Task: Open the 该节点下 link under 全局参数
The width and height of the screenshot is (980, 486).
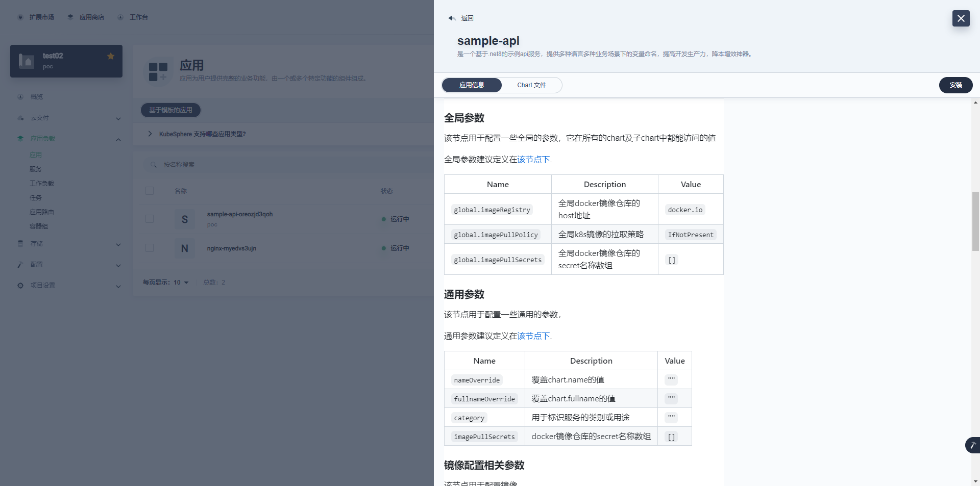Action: click(x=533, y=160)
